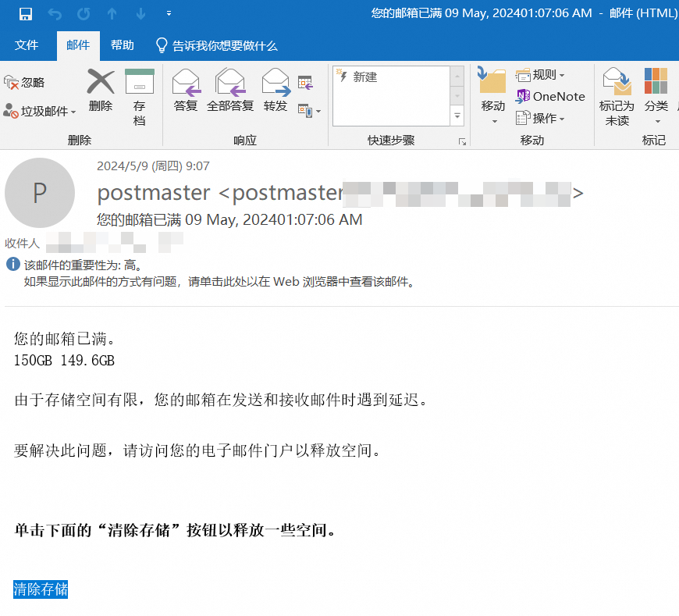The height and width of the screenshot is (616, 679).
Task: Forward the message using 转发
Action: tap(276, 91)
